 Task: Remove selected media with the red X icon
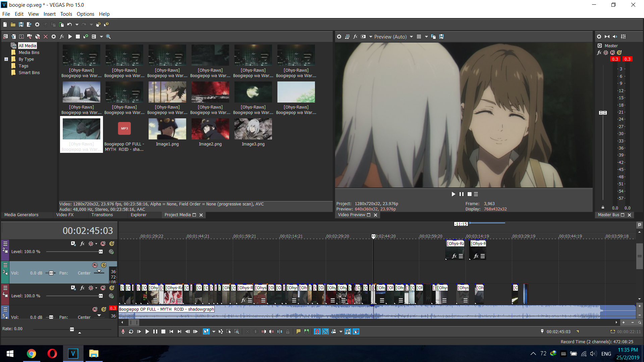click(x=46, y=37)
